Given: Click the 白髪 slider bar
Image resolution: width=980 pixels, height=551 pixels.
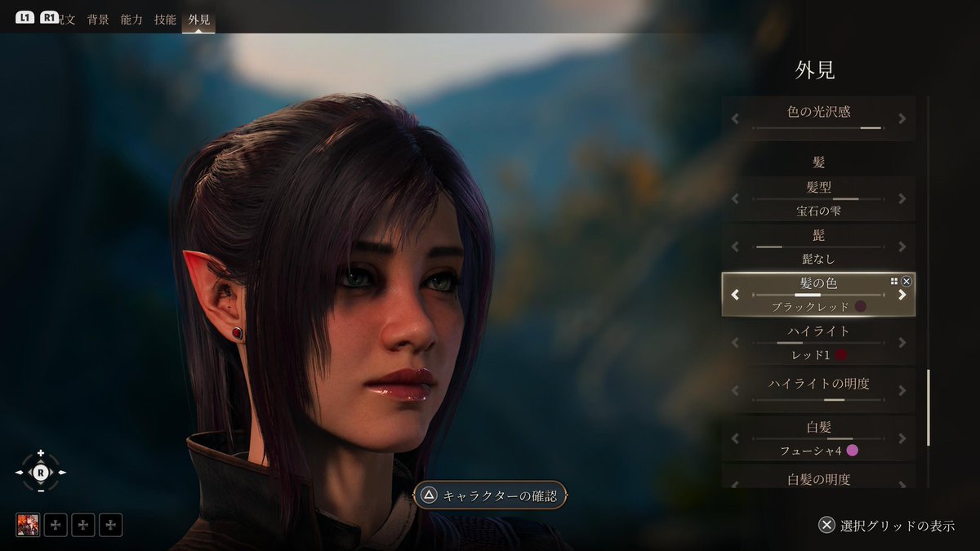Looking at the screenshot, I should (x=818, y=438).
